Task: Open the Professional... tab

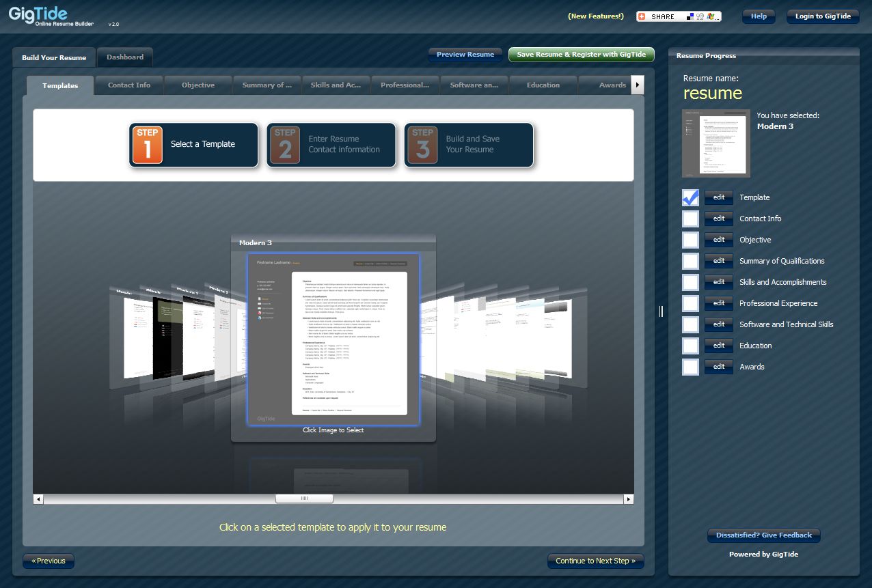Action: point(405,85)
